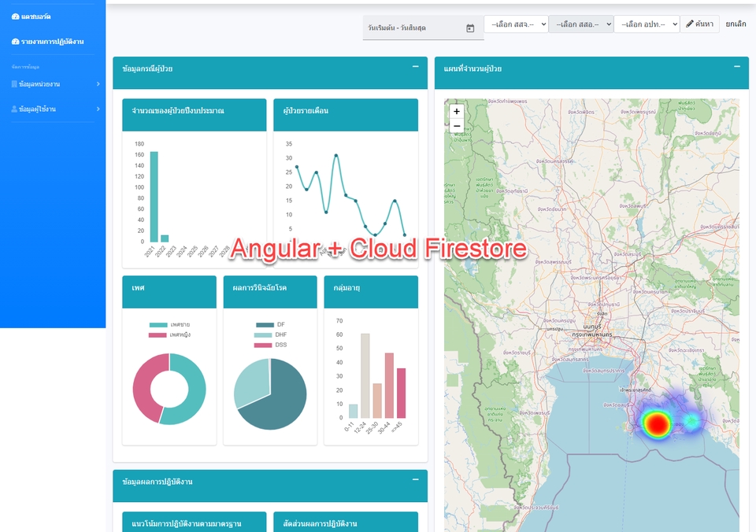Click the red heatmap hotspot on map

pyautogui.click(x=657, y=424)
